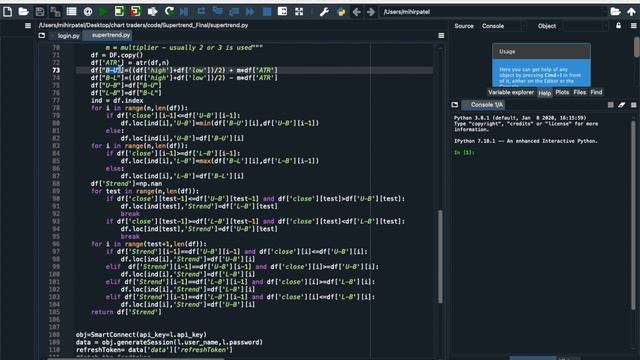Open the console pane options menu

point(633,105)
